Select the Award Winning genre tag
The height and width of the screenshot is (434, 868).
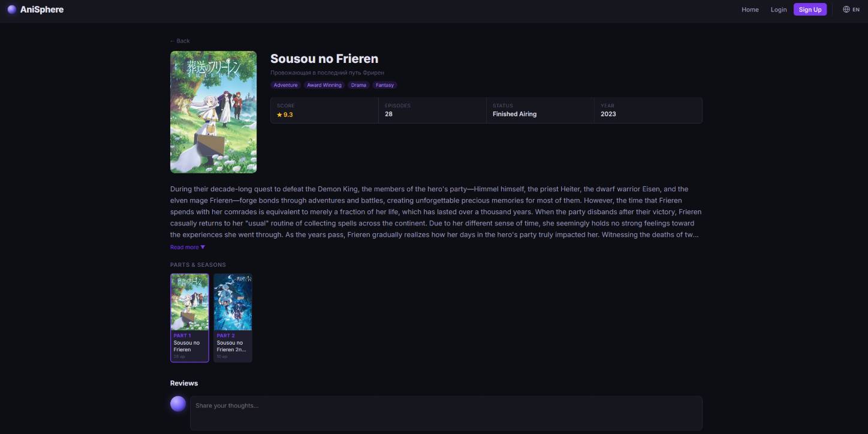pos(324,85)
